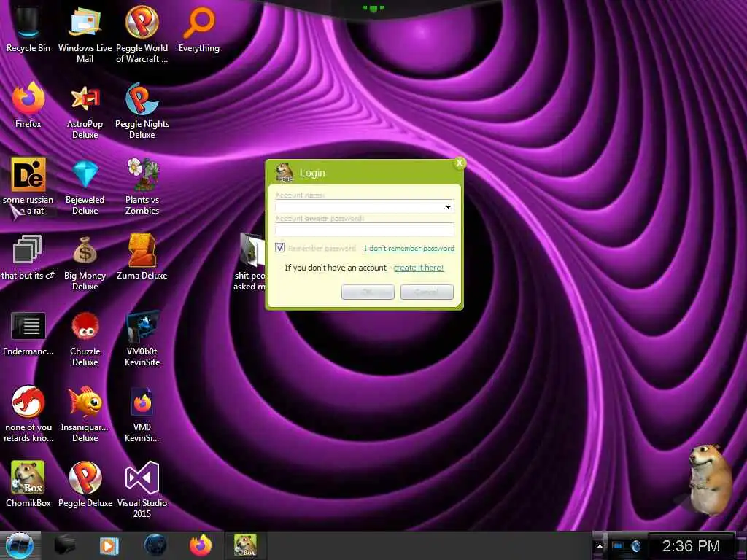Open the media player taskbar icon
Viewport: 747px width, 560px height.
click(x=109, y=545)
